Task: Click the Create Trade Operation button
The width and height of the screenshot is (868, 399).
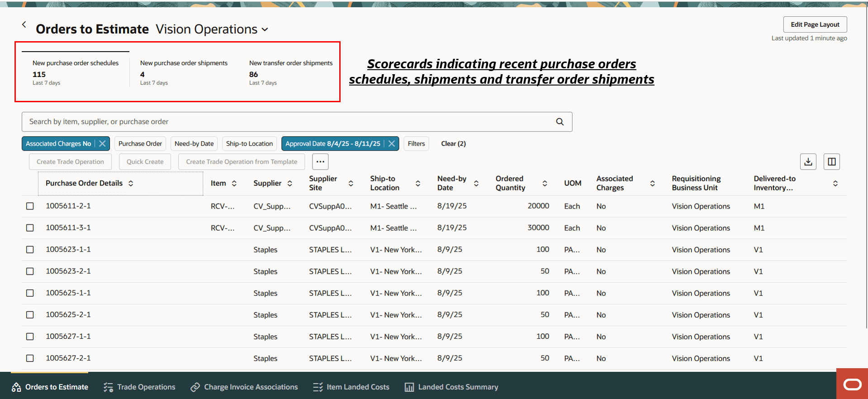Action: click(x=70, y=161)
